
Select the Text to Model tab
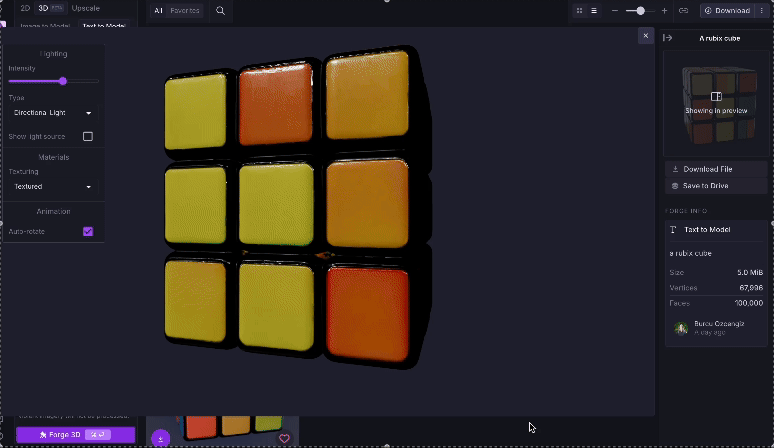pyautogui.click(x=104, y=26)
